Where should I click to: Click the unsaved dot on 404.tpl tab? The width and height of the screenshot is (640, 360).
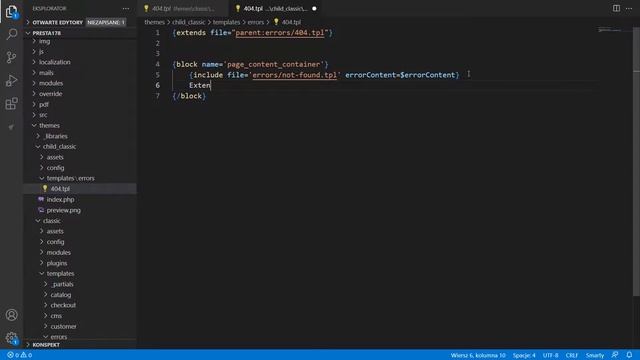pos(314,9)
